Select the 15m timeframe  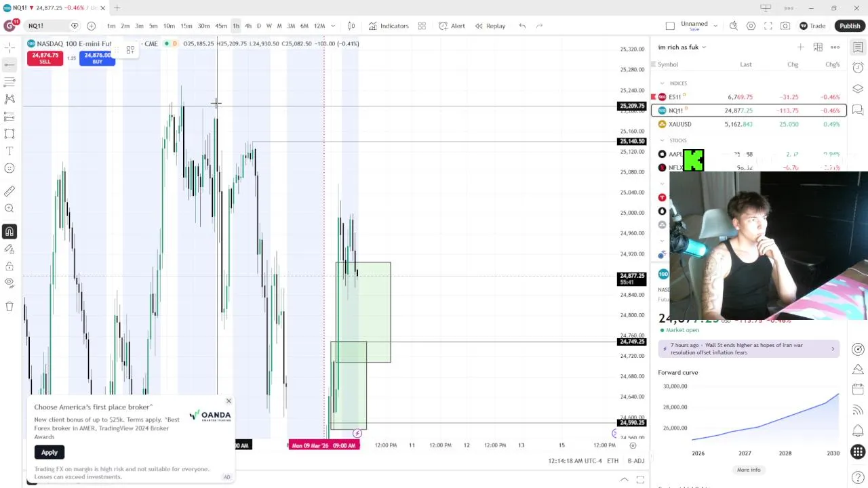(186, 26)
